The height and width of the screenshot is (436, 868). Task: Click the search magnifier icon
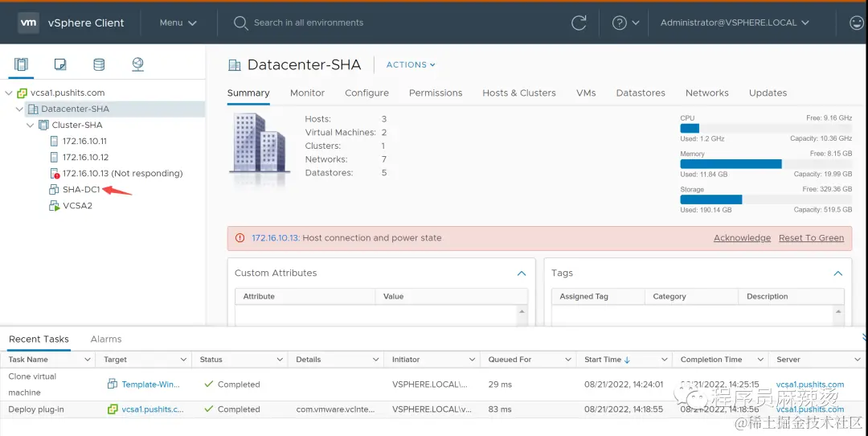coord(240,23)
